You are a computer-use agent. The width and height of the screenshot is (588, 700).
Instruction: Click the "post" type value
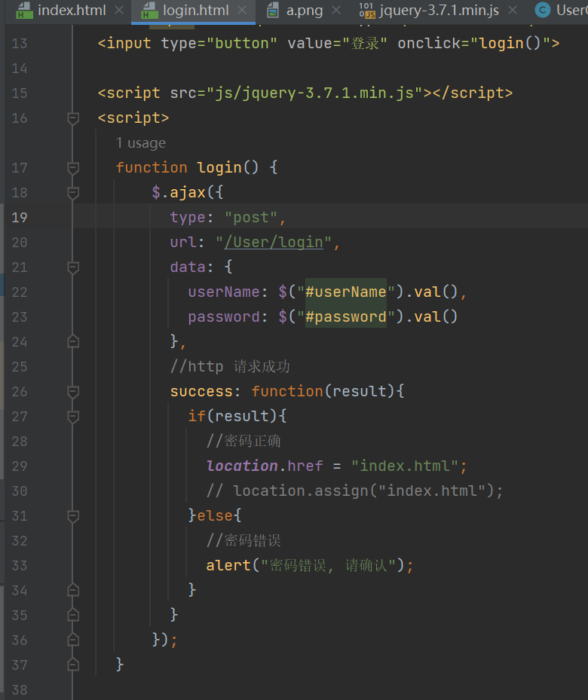coord(251,218)
